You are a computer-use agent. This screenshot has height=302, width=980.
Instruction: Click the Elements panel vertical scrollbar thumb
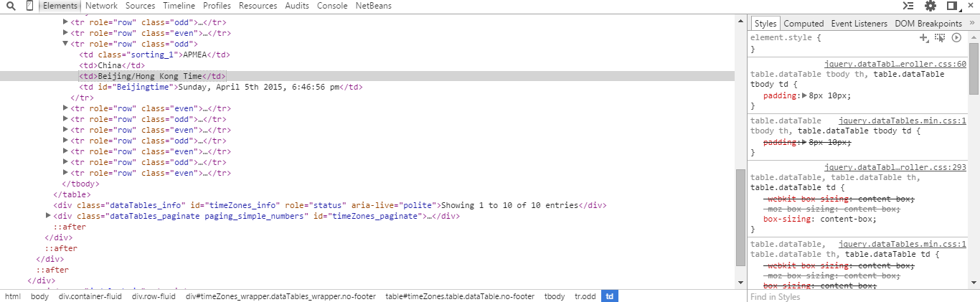coord(741,217)
